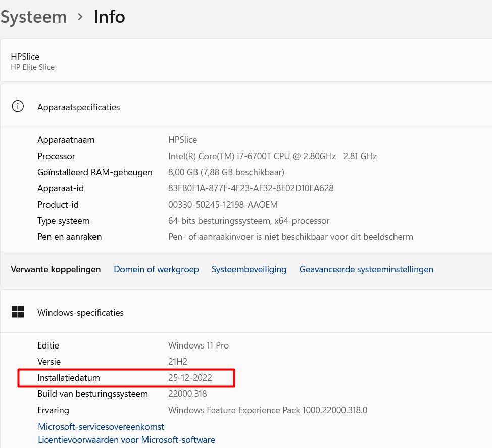
Task: Click the Systeem breadcrumb link
Action: pyautogui.click(x=33, y=17)
